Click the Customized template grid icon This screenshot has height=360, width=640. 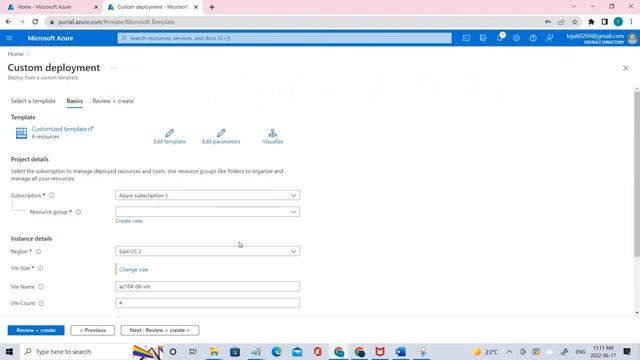coord(21,133)
